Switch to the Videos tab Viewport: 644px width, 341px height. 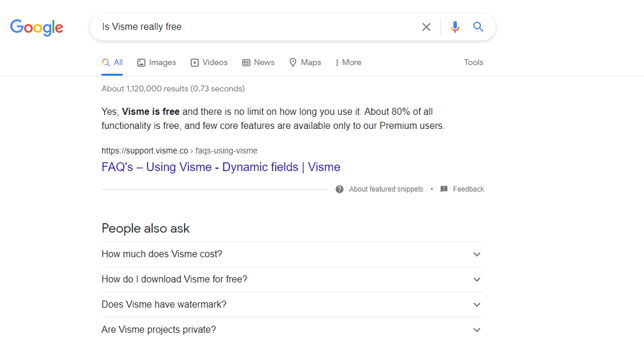click(209, 62)
